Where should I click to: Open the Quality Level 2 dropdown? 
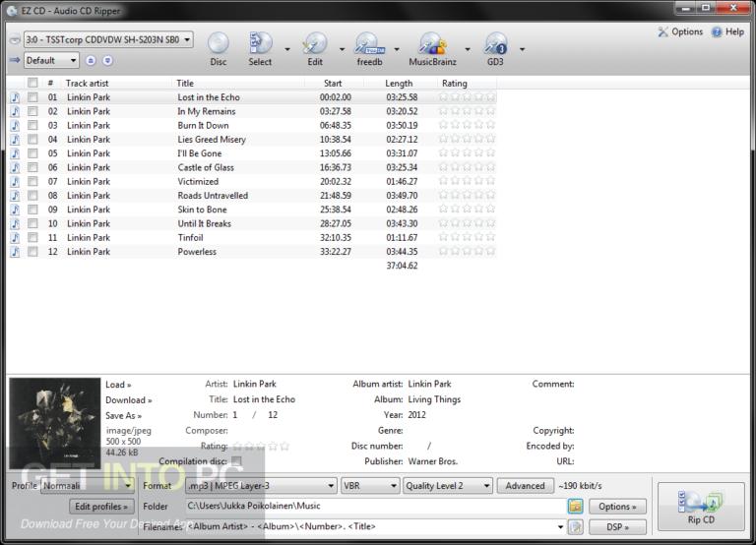pyautogui.click(x=448, y=486)
